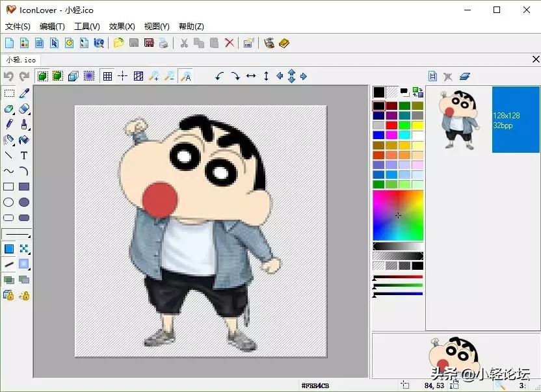Select the filled rectangle shape tool
541x392 pixels.
pos(24,187)
